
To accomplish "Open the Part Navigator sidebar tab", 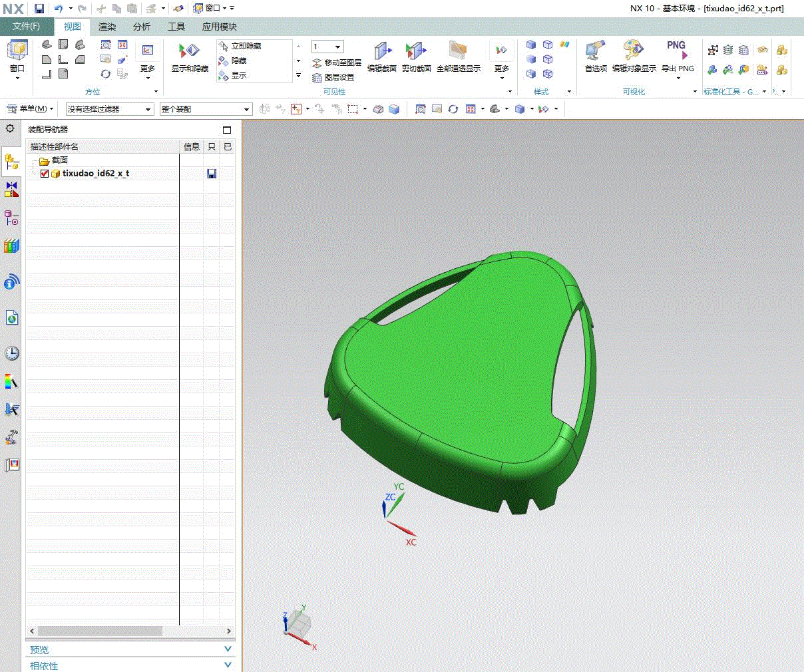I will coord(11,218).
